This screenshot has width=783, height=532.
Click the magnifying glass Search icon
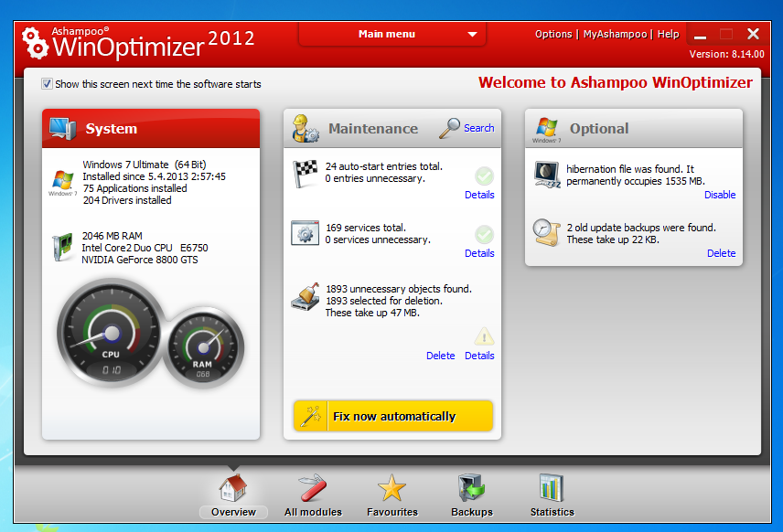coord(449,128)
